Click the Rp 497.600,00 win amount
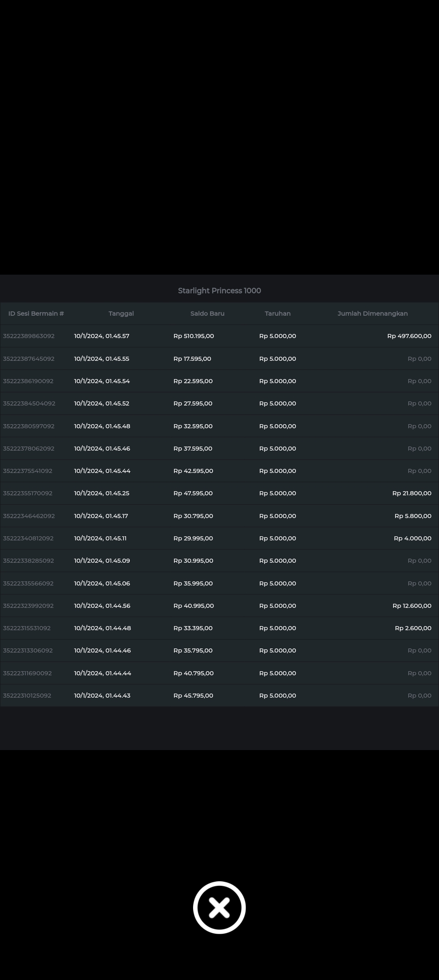The image size is (439, 980). point(409,336)
